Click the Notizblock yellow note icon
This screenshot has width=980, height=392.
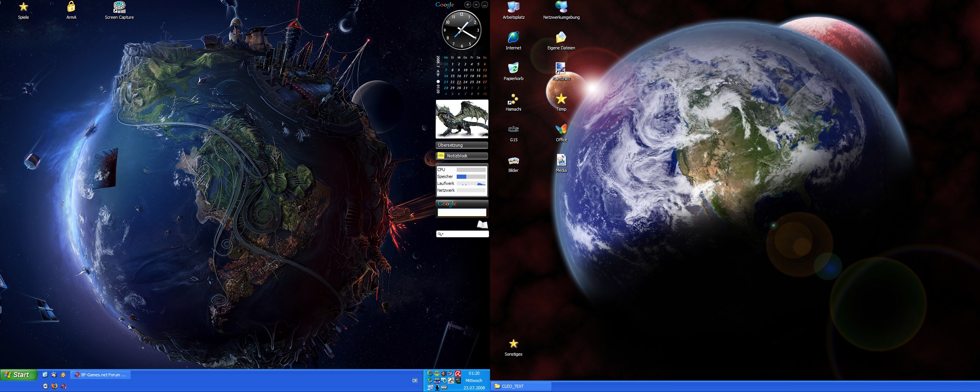[x=441, y=155]
